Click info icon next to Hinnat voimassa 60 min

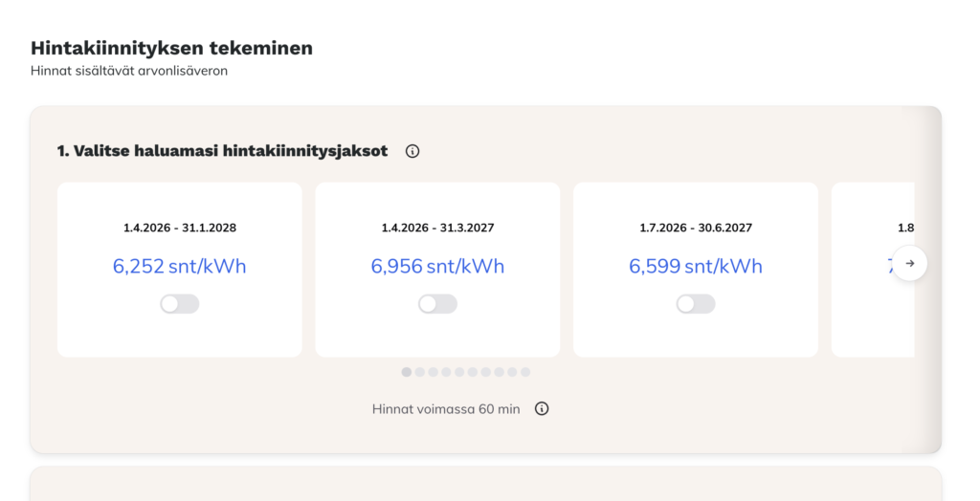click(x=542, y=409)
